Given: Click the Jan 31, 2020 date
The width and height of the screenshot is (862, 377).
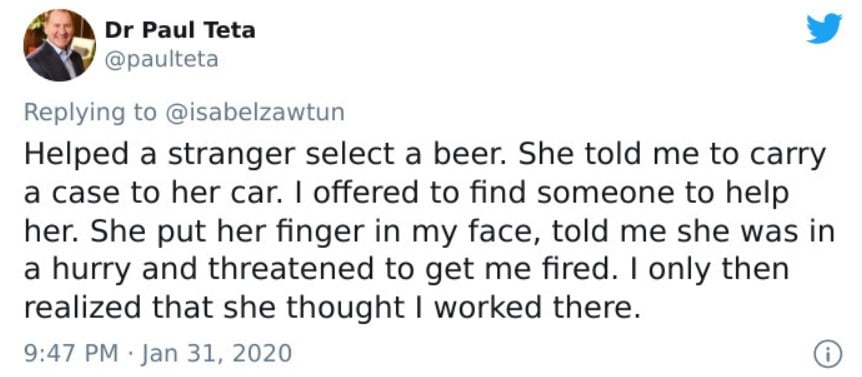Looking at the screenshot, I should coord(217,353).
